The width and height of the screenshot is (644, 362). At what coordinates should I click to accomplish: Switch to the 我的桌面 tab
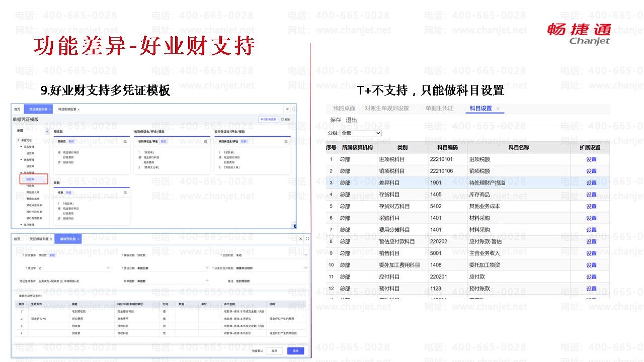[344, 109]
